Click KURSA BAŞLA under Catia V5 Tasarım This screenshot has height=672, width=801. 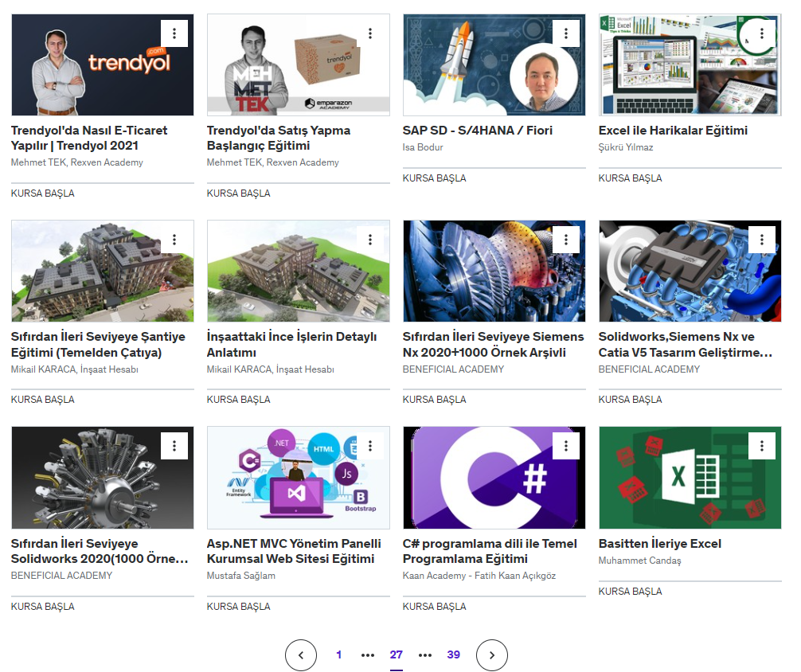coord(631,400)
